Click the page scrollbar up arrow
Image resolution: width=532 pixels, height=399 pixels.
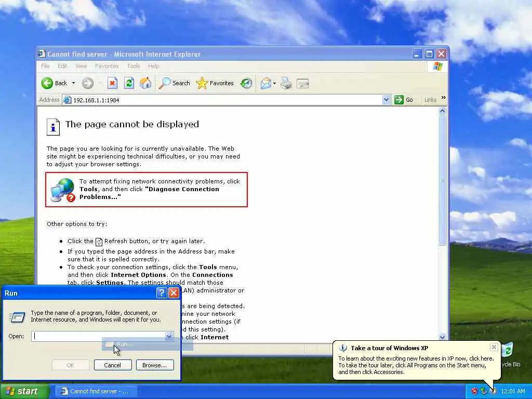[442, 111]
